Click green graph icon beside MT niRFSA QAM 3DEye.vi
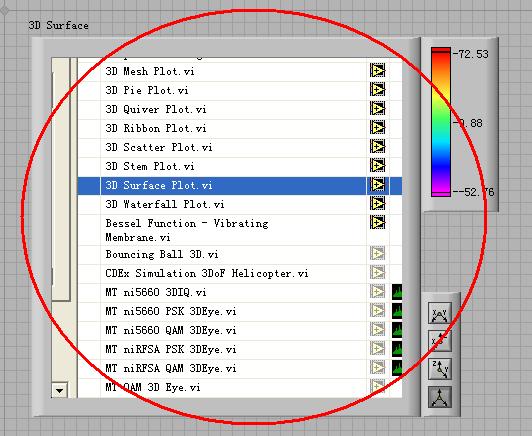This screenshot has height=436, width=532. [397, 368]
